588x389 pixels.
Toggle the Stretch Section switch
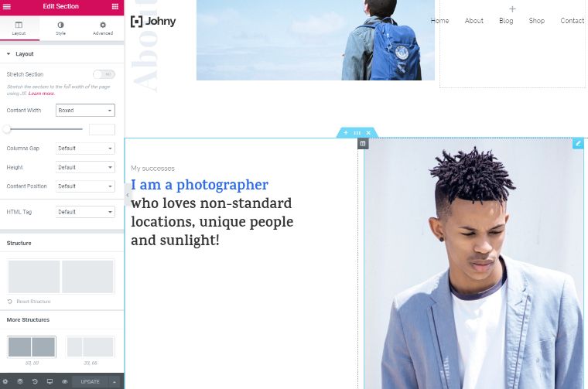click(104, 74)
